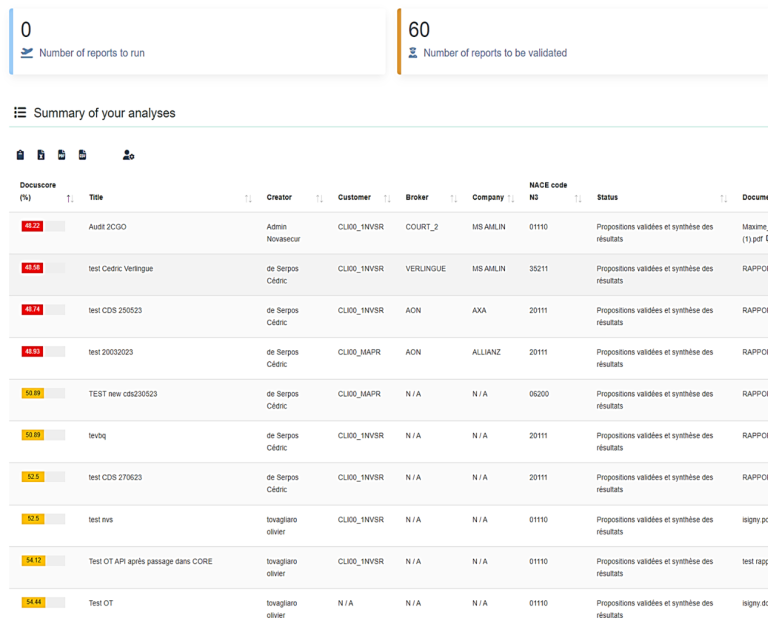Sort the table by Docuscore column arrows
The width and height of the screenshot is (768, 621).
point(70,198)
